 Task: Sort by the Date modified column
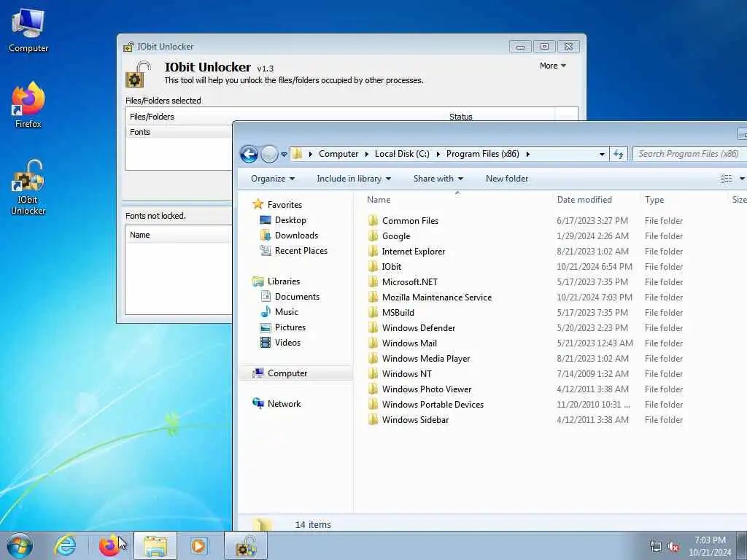tap(584, 200)
